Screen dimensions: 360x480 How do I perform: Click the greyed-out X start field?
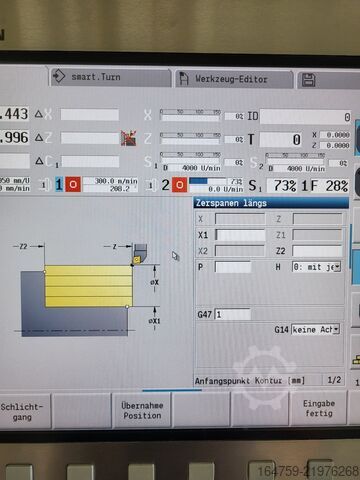240,219
